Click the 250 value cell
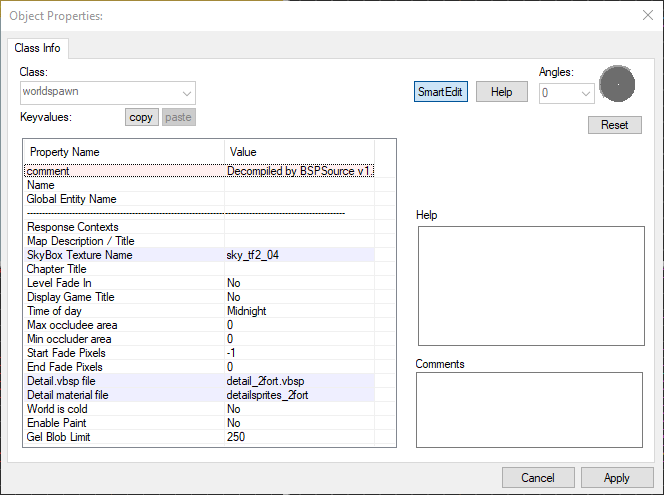This screenshot has height=495, width=664. [299, 437]
